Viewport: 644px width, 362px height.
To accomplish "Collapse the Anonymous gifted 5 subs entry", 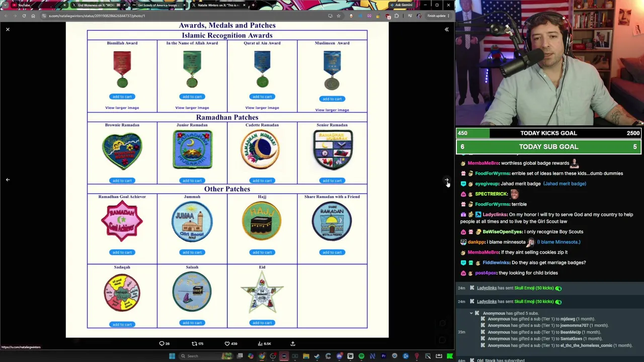I will pyautogui.click(x=471, y=313).
